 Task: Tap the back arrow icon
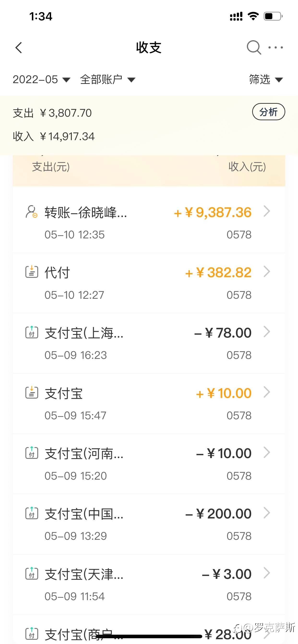click(19, 47)
